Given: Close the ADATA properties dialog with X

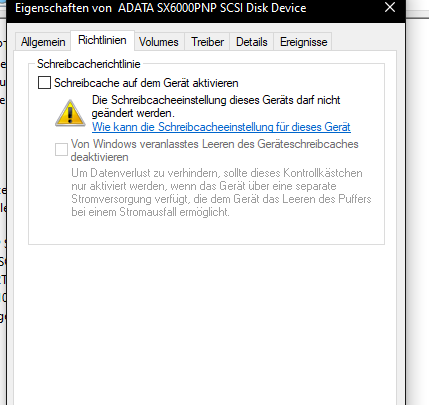Looking at the screenshot, I should (390, 8).
